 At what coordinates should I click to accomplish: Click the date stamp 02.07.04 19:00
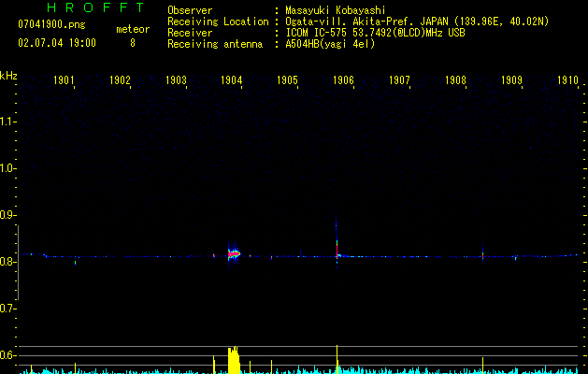[57, 43]
